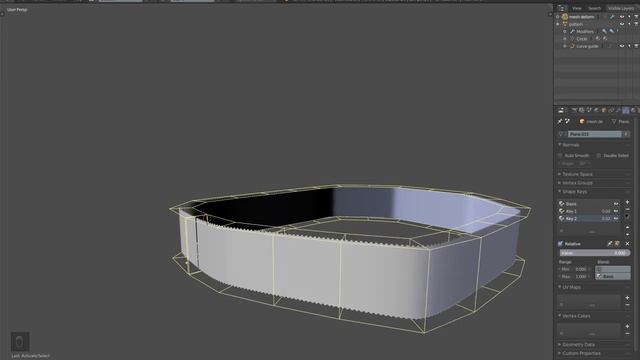
Task: Toggle renderability of curve guide object
Action: [636, 46]
